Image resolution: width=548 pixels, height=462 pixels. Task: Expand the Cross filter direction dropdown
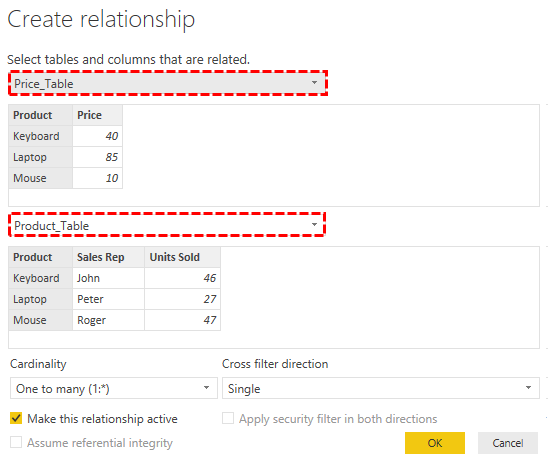381,388
